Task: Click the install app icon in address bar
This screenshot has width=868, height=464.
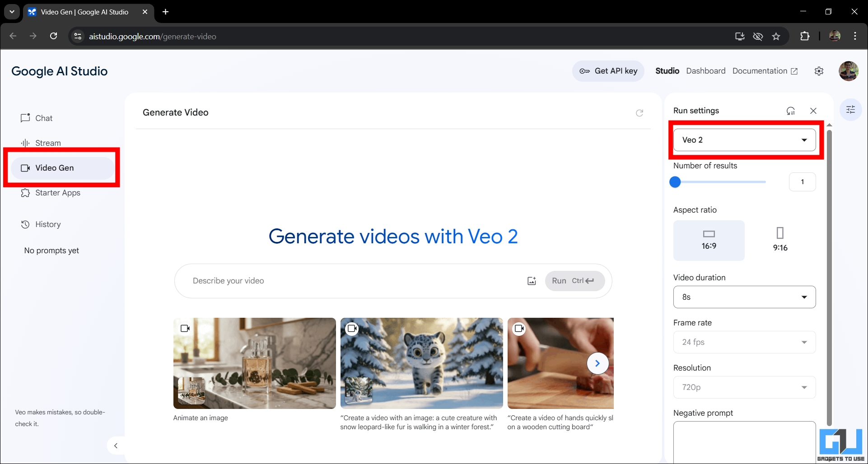Action: coord(740,37)
